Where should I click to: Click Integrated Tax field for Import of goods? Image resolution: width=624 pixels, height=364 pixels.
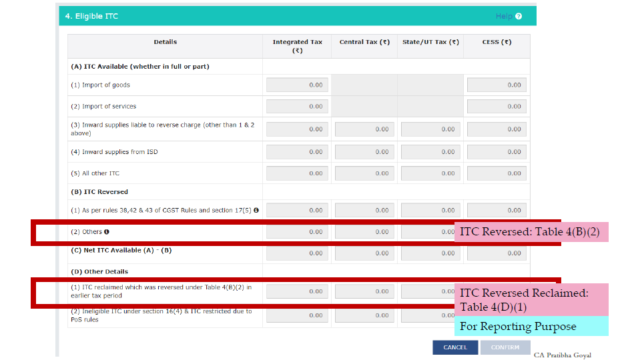[296, 85]
